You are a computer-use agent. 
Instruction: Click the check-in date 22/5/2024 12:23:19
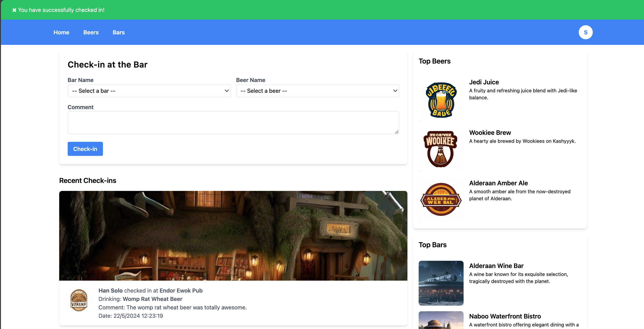(138, 316)
